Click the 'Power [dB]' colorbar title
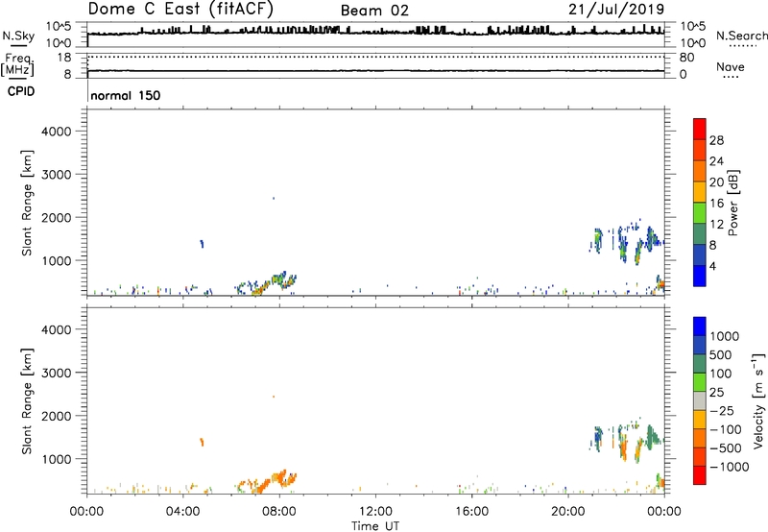The image size is (768, 532). coord(732,203)
